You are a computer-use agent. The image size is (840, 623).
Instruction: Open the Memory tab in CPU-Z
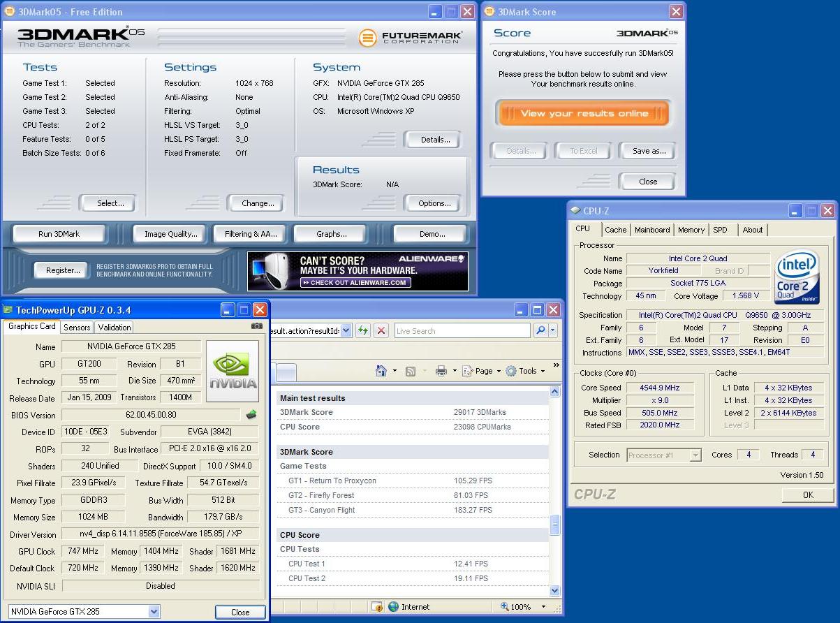(x=691, y=230)
